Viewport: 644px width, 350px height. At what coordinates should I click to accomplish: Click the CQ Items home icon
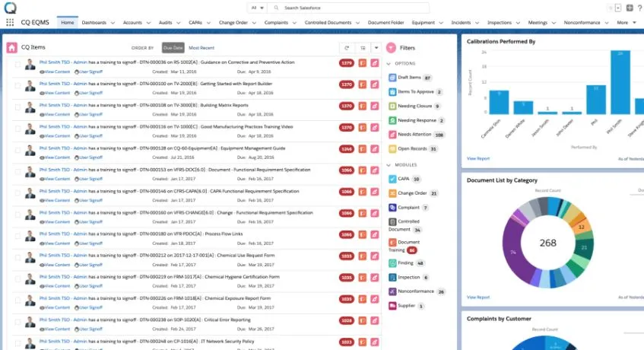[11, 48]
